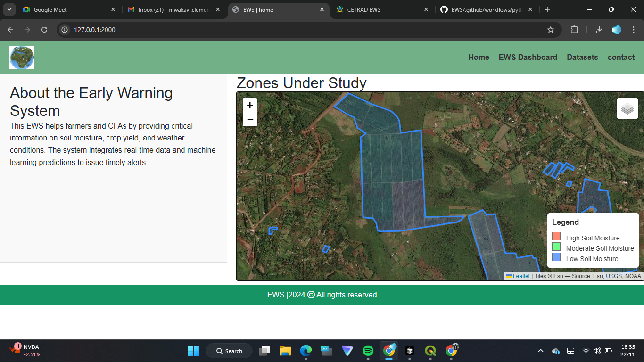
Task: Click the Moderate Soil Moisture green swatch
Action: [x=556, y=247]
